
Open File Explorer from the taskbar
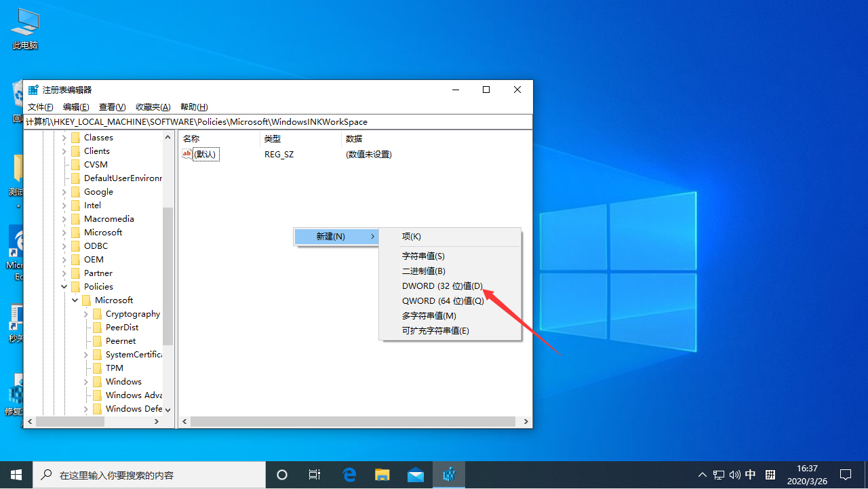(x=382, y=475)
